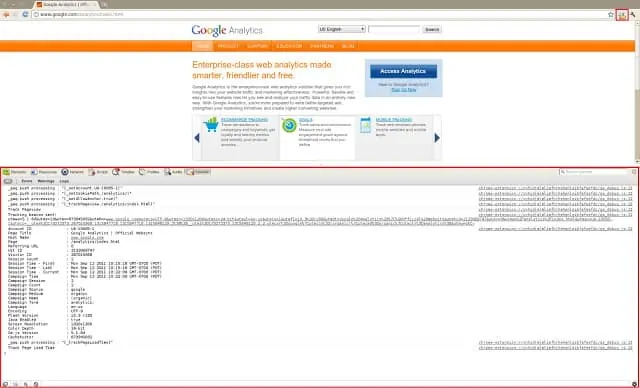Open the Chrome wrench menu

[x=633, y=15]
